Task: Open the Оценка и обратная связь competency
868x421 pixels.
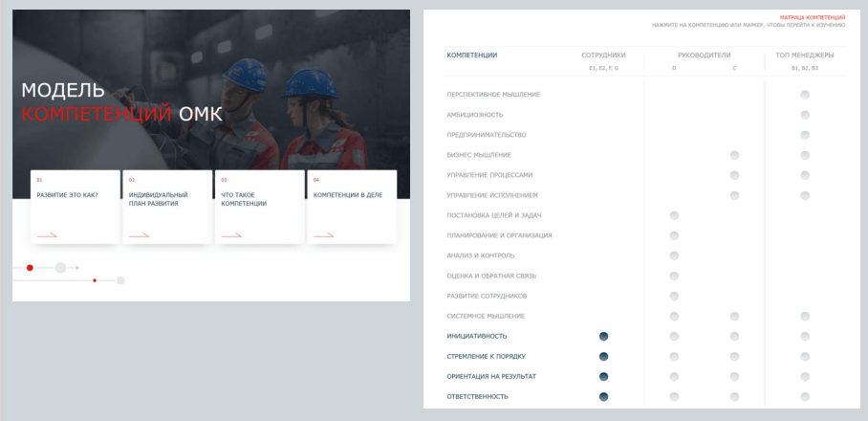Action: point(491,276)
